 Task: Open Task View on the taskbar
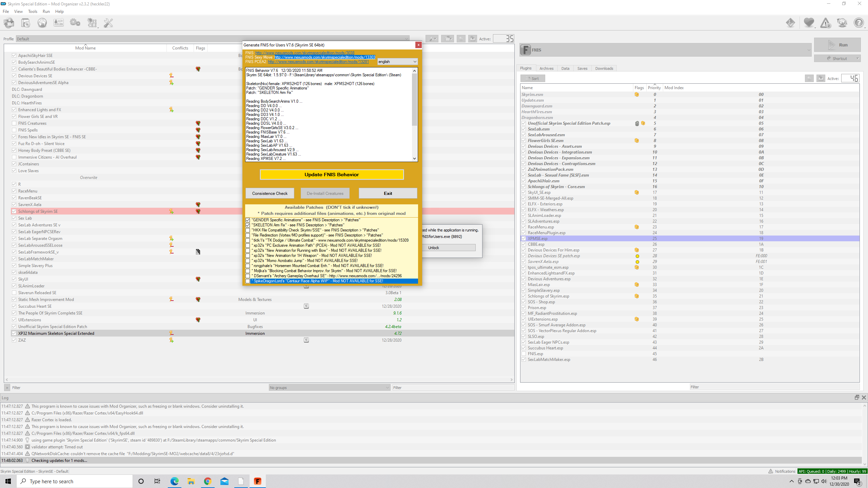[x=157, y=481]
